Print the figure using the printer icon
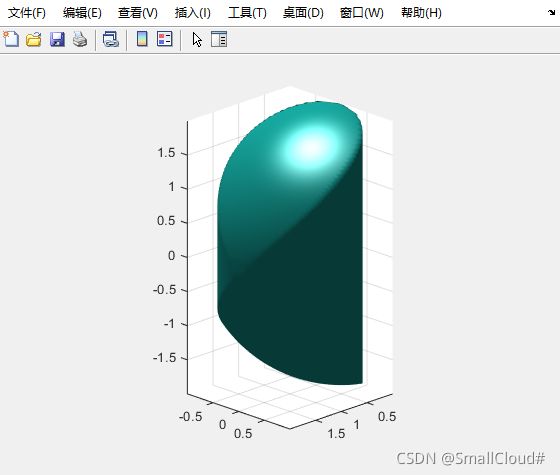 click(80, 39)
